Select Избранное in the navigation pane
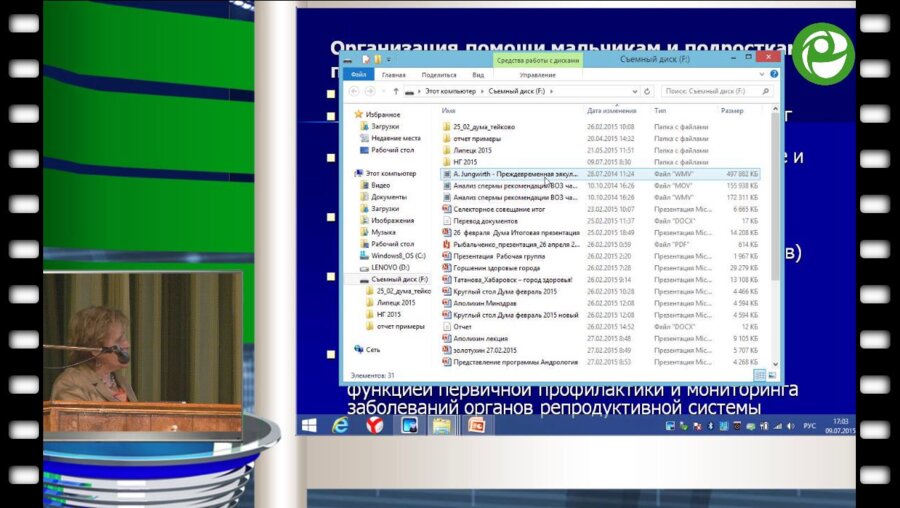The width and height of the screenshot is (900, 508). pos(383,115)
